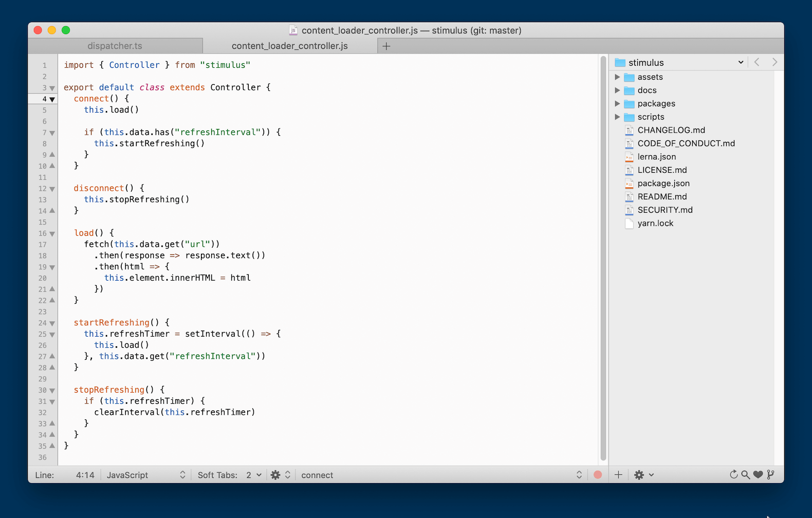The height and width of the screenshot is (518, 812).
Task: Open the JavaScript language selector
Action: [x=145, y=475]
